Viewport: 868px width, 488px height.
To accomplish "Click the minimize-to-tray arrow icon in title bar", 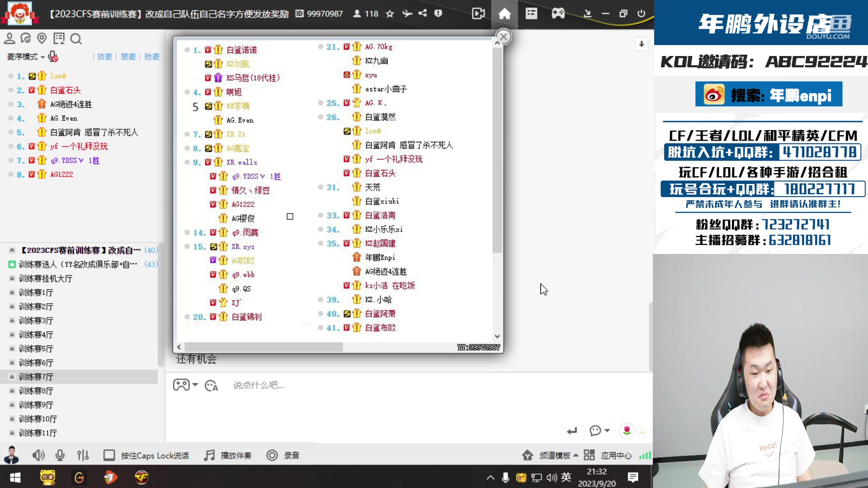I will click(x=587, y=14).
